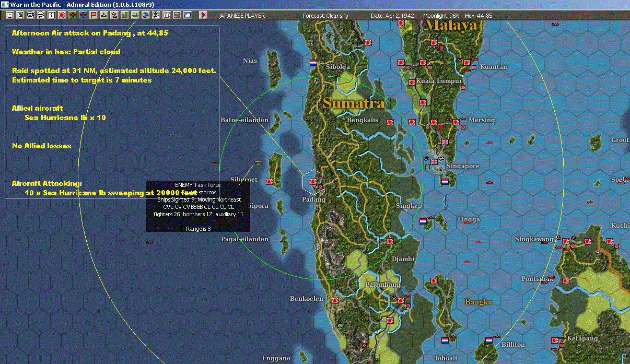Click the 'JAPANESE PLAYER' status label
This screenshot has height=364, width=630.
[241, 16]
